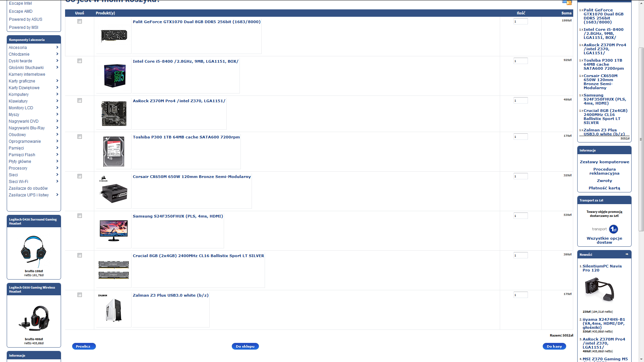Click the Corsair CX650M power supply image
Screen dimensions: 644x362
pyautogui.click(x=113, y=190)
